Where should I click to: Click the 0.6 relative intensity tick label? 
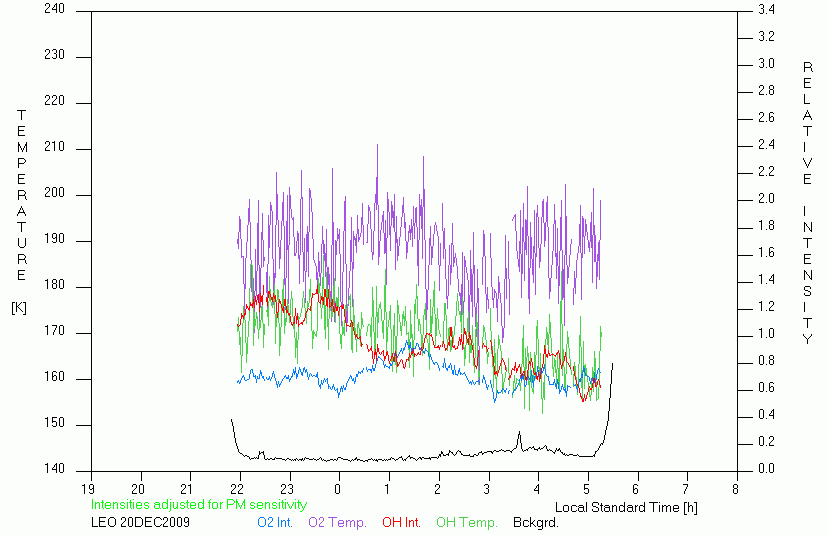(766, 388)
